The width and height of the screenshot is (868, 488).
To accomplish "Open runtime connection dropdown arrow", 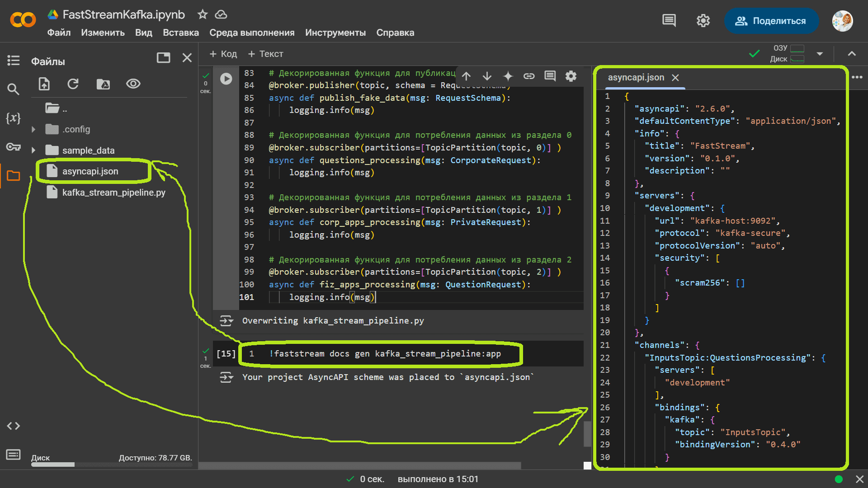I will coord(820,54).
